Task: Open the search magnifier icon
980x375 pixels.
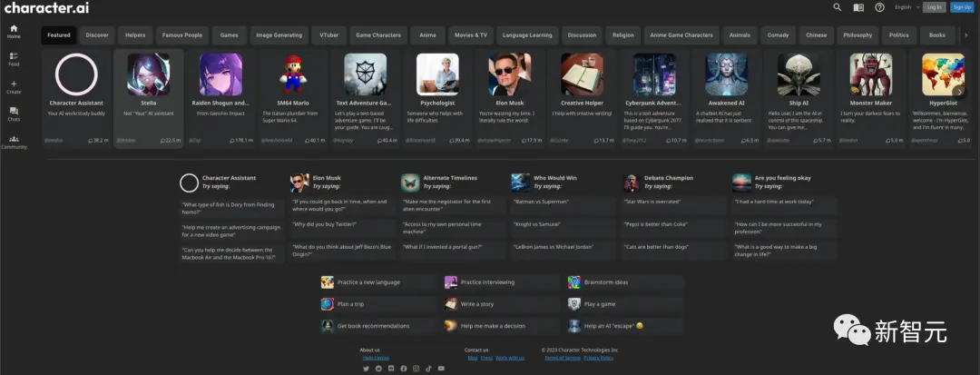Action: (x=838, y=7)
